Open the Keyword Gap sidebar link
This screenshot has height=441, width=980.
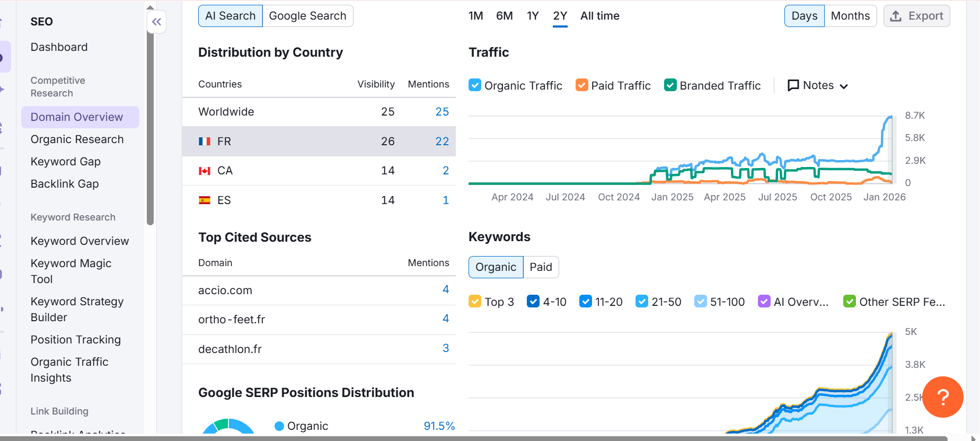coord(65,162)
